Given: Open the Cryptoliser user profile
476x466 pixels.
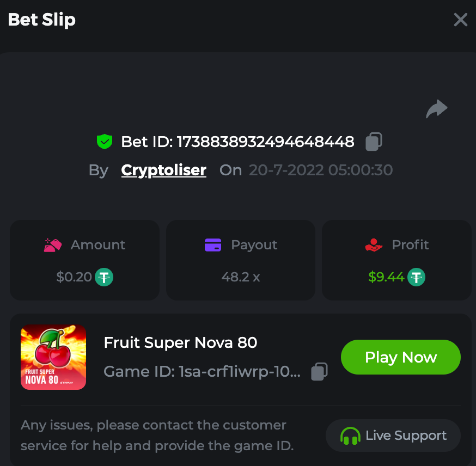Looking at the screenshot, I should [163, 170].
